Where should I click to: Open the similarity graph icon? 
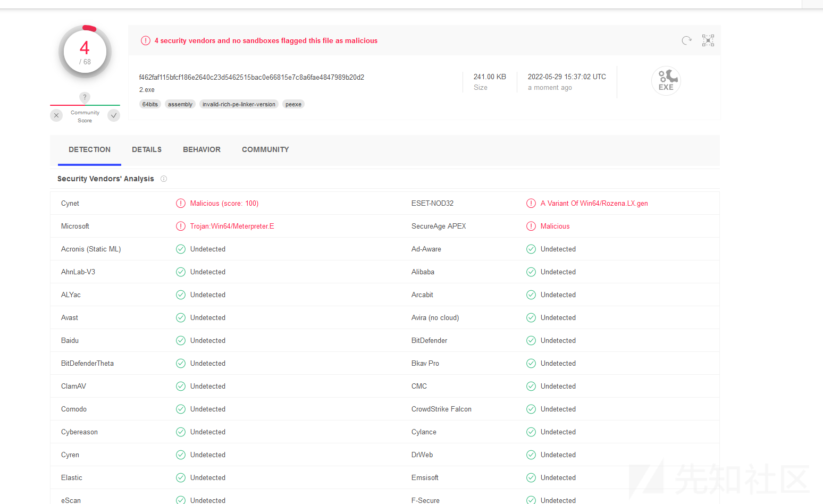tap(708, 40)
